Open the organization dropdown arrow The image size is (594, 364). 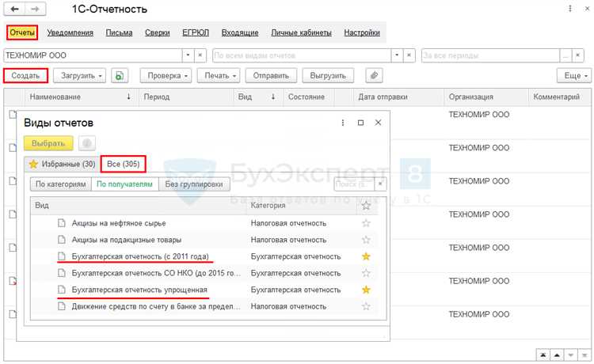[188, 55]
